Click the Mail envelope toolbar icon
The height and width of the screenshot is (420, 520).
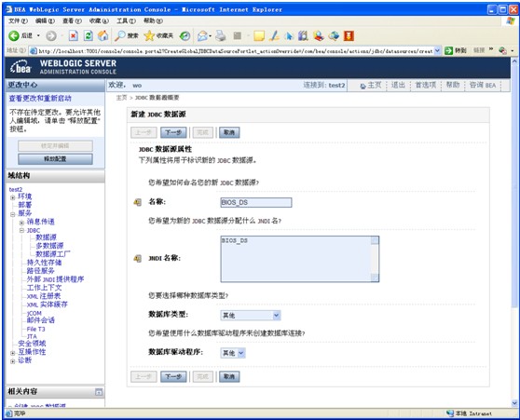pyautogui.click(x=202, y=35)
